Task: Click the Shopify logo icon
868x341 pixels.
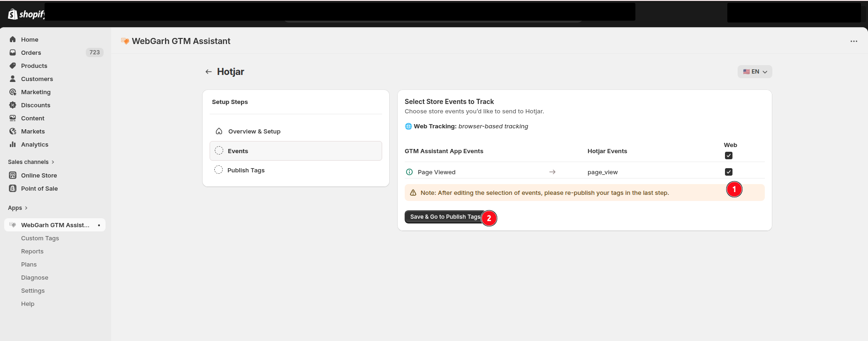Action: click(x=13, y=14)
